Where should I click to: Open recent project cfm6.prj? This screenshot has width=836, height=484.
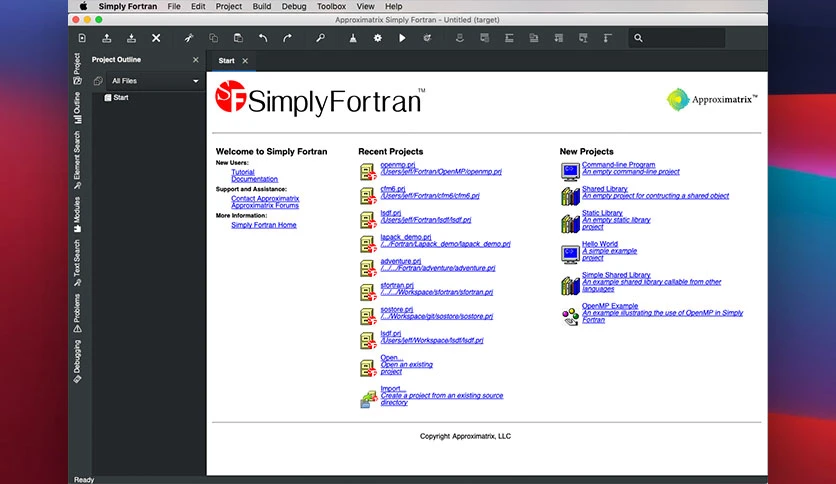click(393, 189)
